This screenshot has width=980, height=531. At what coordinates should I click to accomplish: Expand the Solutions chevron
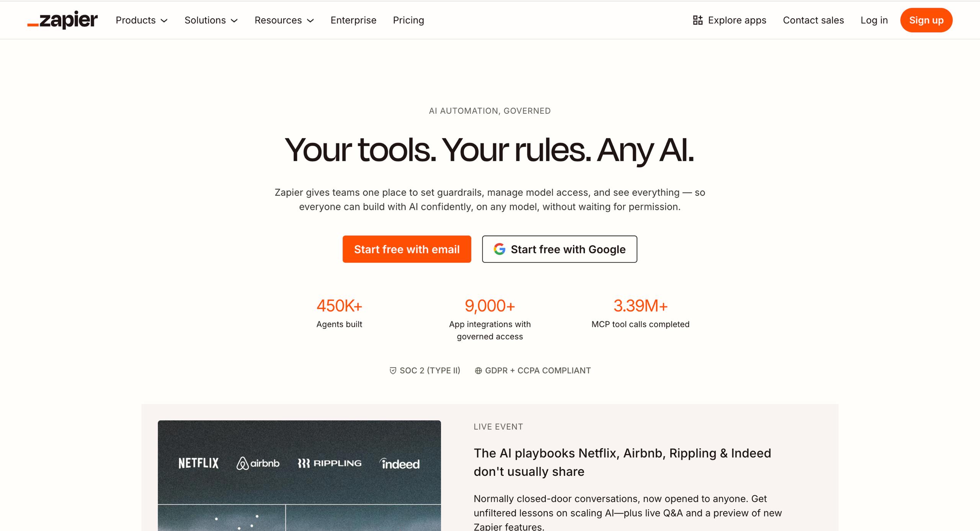pyautogui.click(x=234, y=21)
